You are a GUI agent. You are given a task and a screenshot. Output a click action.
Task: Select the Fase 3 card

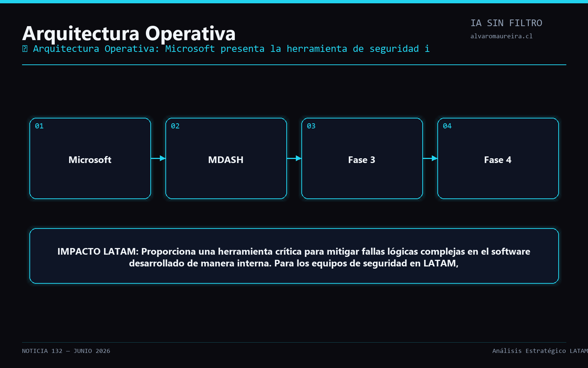click(x=362, y=158)
